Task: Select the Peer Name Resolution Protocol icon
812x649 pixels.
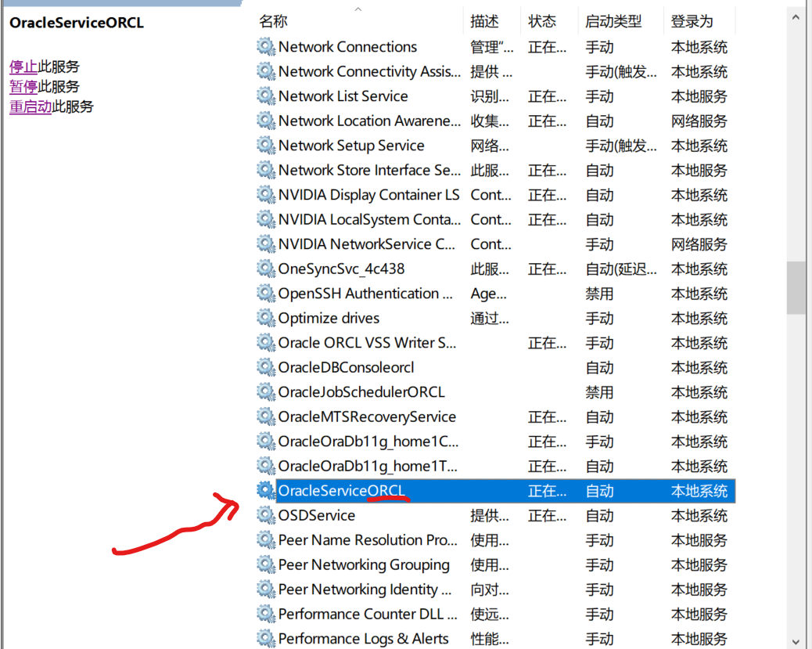Action: pyautogui.click(x=266, y=539)
